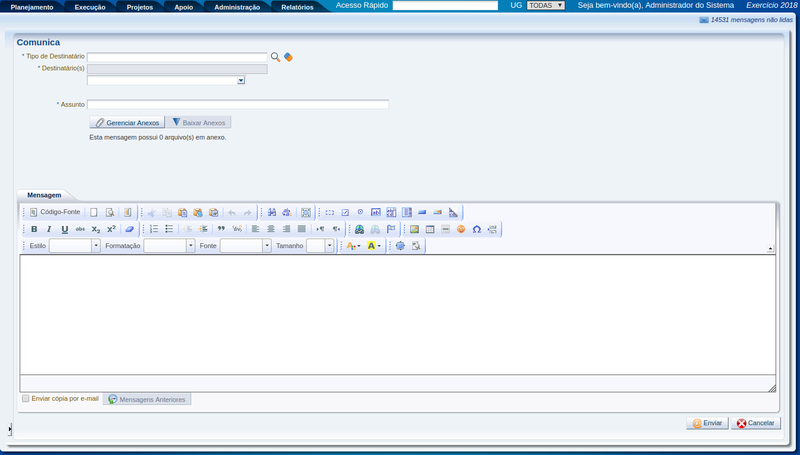Toggle bold formatting in message editor
Viewport: 800px width, 455px height.
(34, 229)
